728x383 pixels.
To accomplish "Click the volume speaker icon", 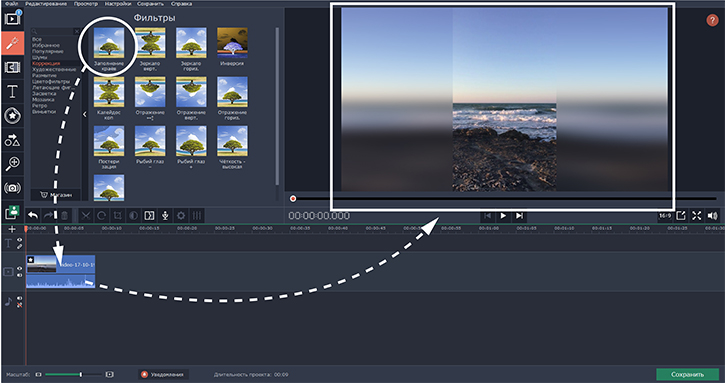I will coord(713,215).
